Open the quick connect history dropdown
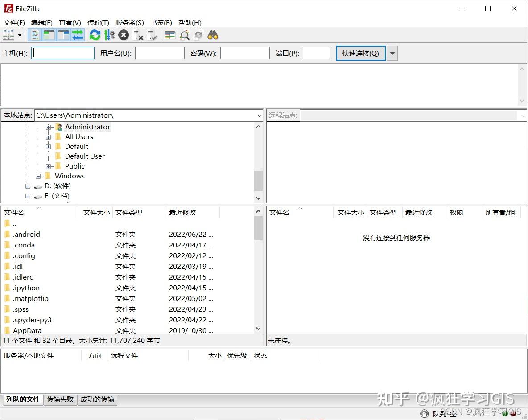Viewport: 528px width, 420px height. [x=392, y=53]
